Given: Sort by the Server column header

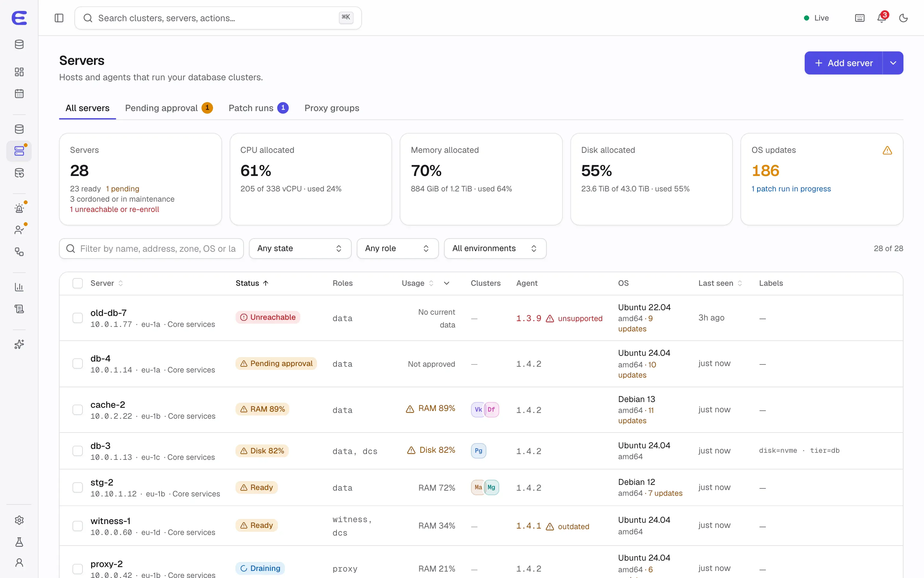Looking at the screenshot, I should coord(107,283).
